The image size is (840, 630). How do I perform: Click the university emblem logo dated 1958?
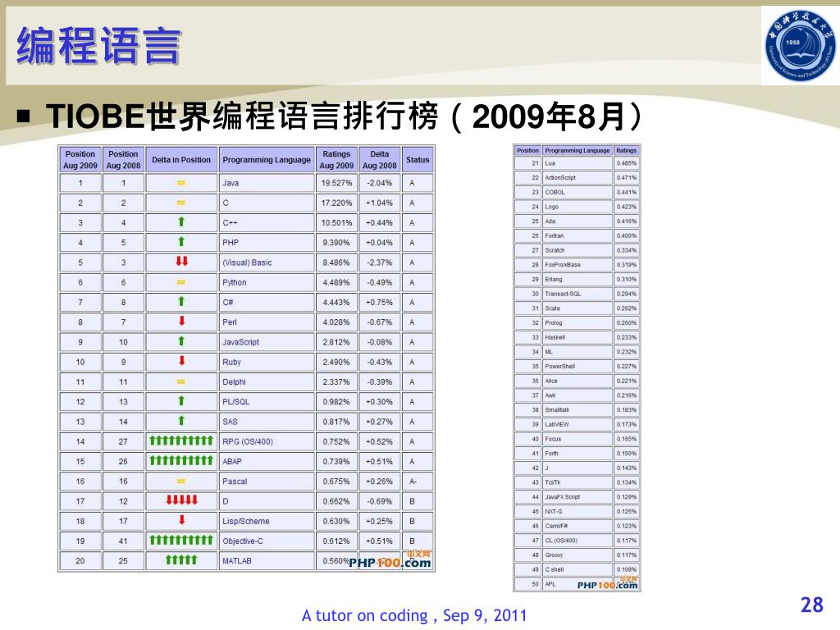(x=799, y=47)
